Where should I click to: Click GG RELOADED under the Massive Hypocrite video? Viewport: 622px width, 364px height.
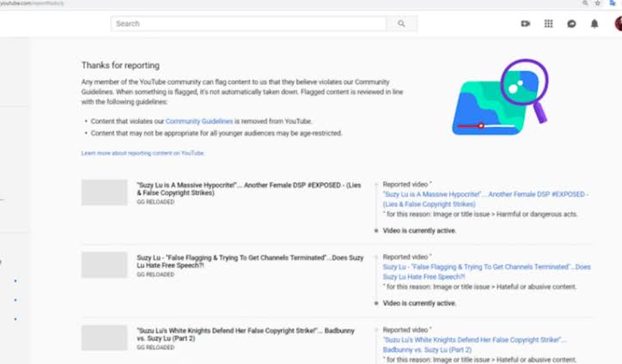click(x=155, y=202)
